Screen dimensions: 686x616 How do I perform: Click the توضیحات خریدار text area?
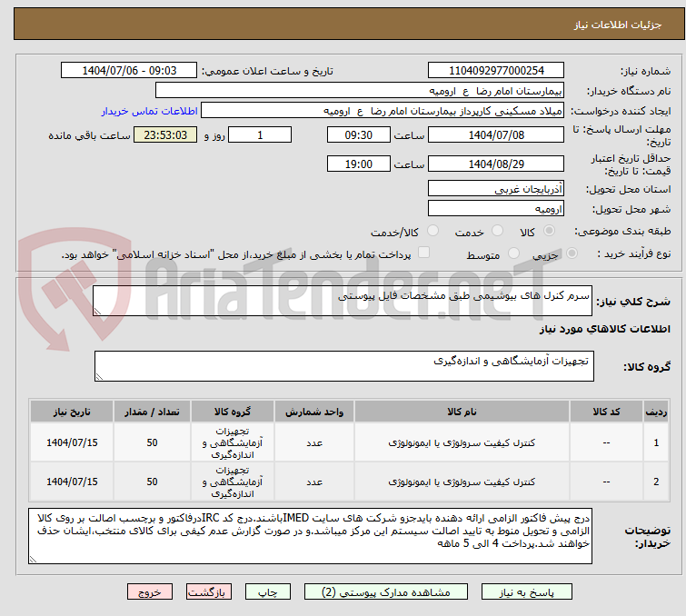[310, 536]
